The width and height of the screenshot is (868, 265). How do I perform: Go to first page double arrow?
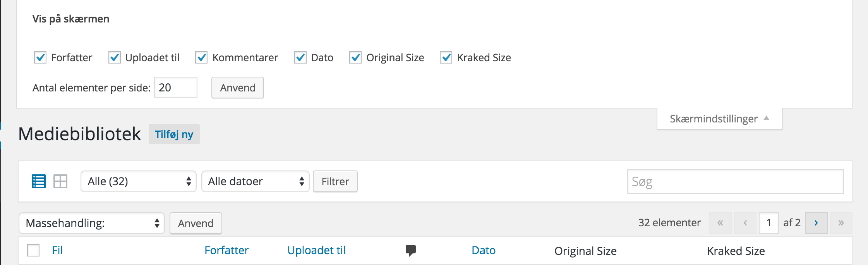click(x=720, y=223)
